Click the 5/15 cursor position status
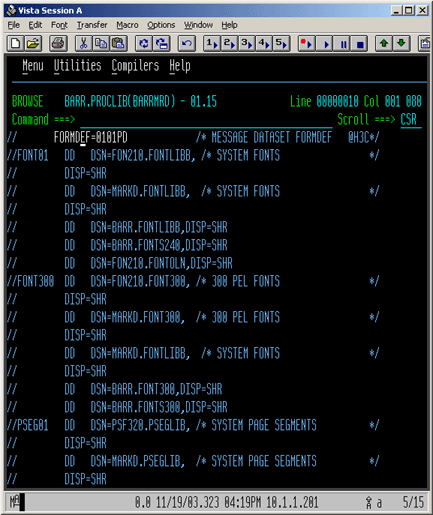 tap(413, 502)
